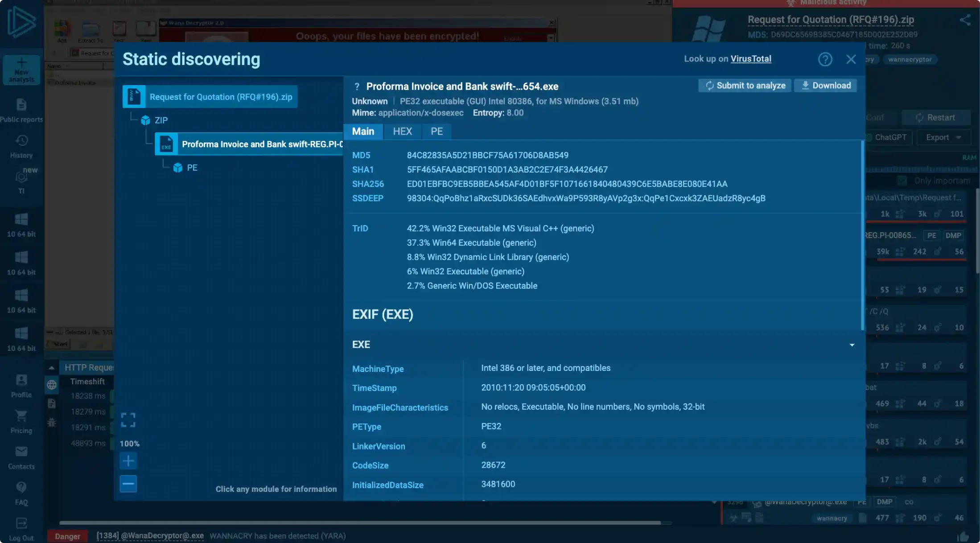Zoom in with the plus icon

(x=128, y=461)
